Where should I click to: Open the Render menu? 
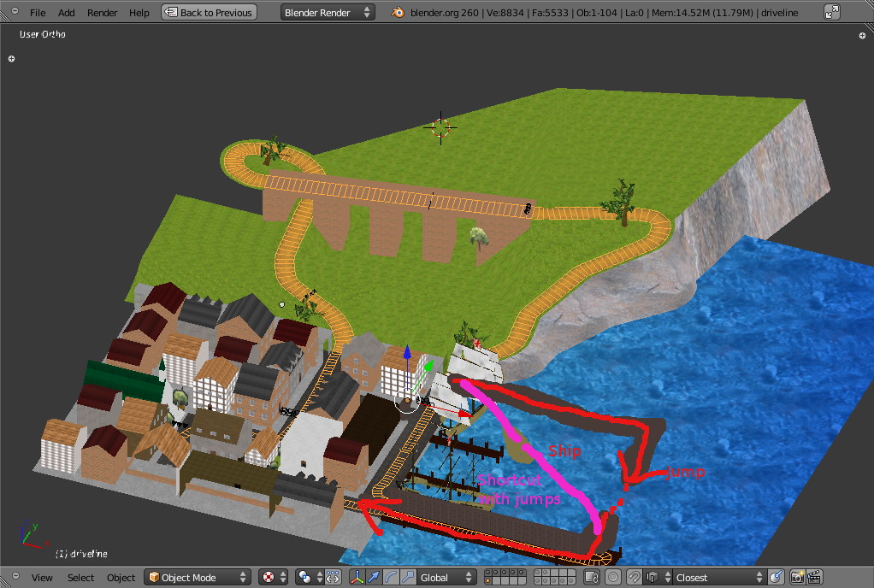[x=103, y=13]
